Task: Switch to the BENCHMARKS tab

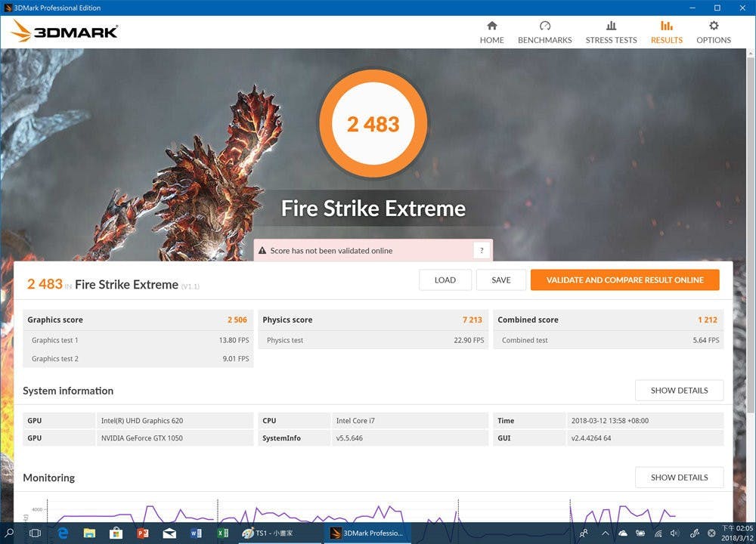Action: pyautogui.click(x=545, y=32)
